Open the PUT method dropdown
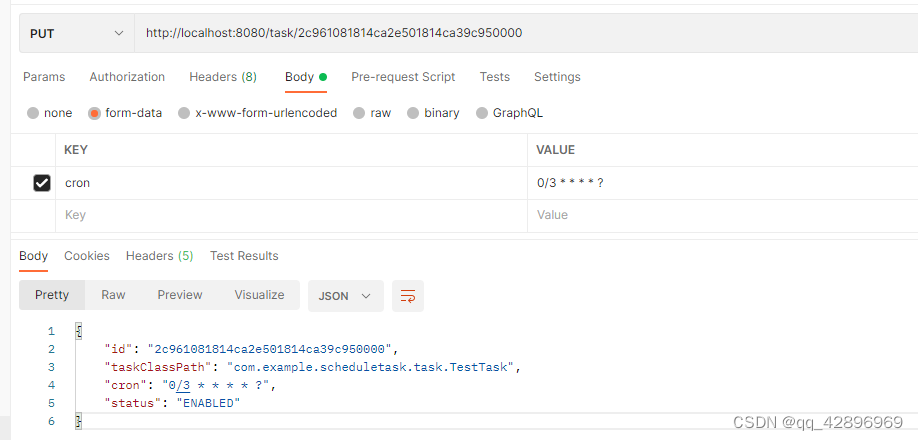This screenshot has width=918, height=440. pyautogui.click(x=76, y=33)
